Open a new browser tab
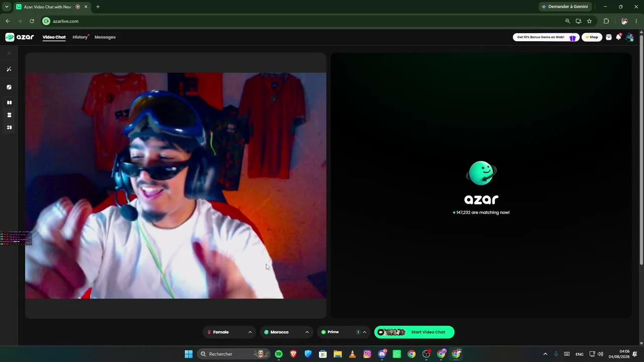The height and width of the screenshot is (362, 644). tap(98, 7)
